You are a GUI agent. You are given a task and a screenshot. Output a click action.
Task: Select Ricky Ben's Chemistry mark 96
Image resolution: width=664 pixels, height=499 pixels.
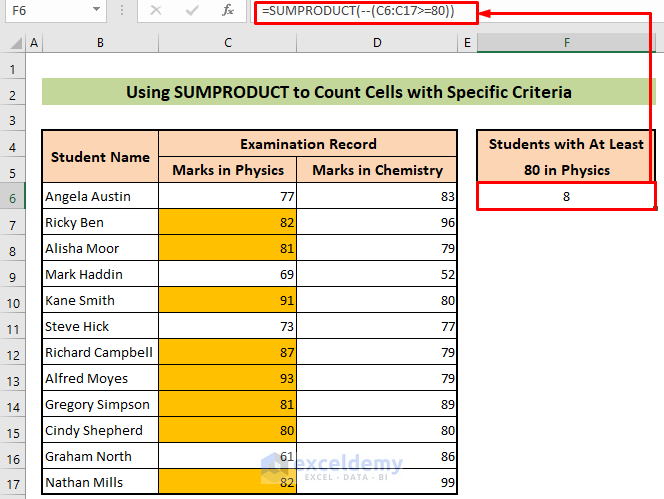click(x=377, y=222)
